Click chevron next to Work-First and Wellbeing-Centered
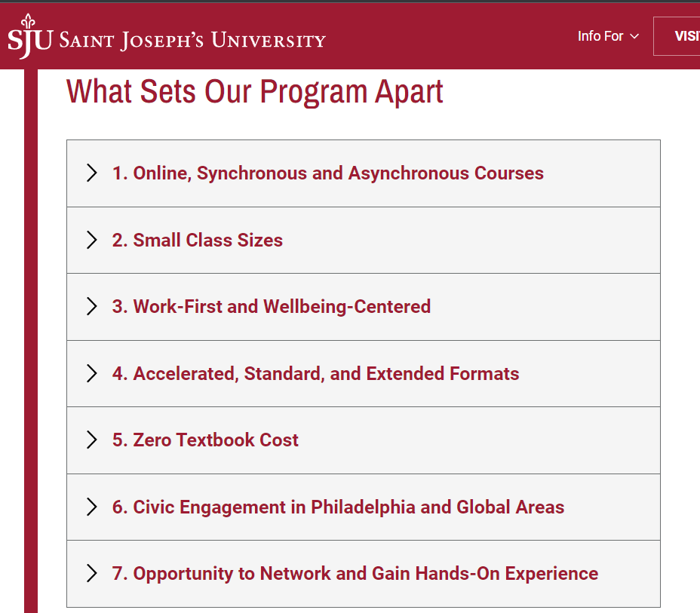 point(91,306)
